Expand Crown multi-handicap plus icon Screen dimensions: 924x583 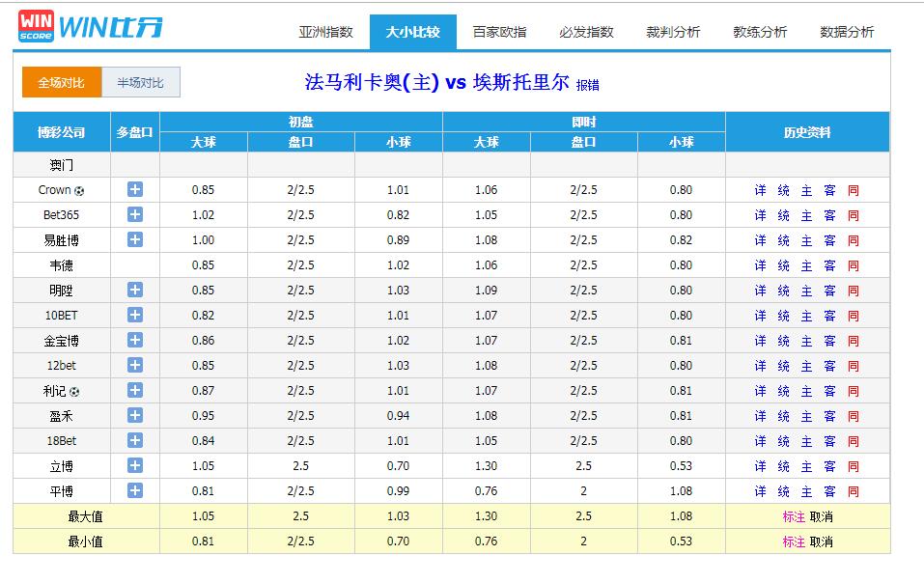coord(135,189)
